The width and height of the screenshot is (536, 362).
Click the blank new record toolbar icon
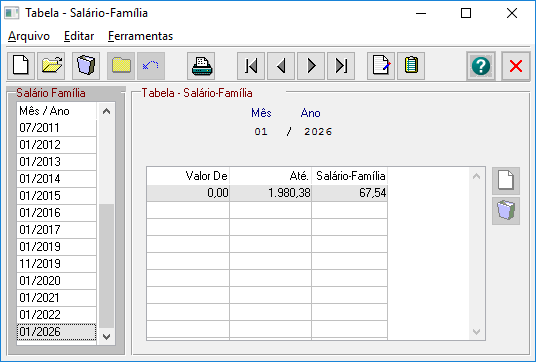[x=21, y=66]
